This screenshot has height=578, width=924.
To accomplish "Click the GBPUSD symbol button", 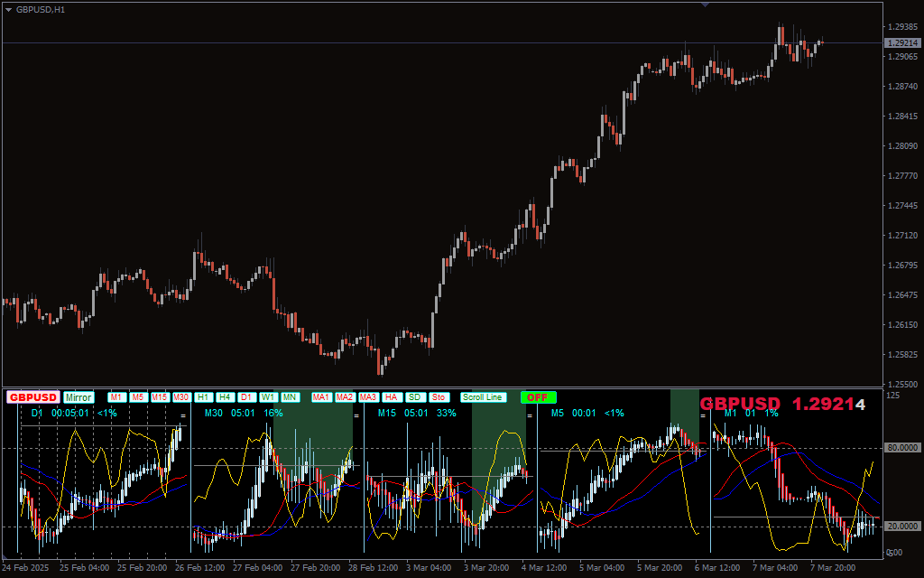I will click(x=33, y=397).
